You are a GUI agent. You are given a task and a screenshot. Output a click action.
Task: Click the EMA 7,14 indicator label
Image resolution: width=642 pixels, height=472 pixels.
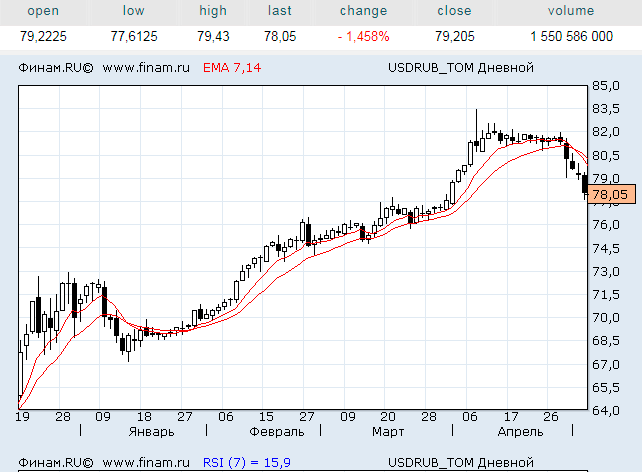click(x=232, y=68)
